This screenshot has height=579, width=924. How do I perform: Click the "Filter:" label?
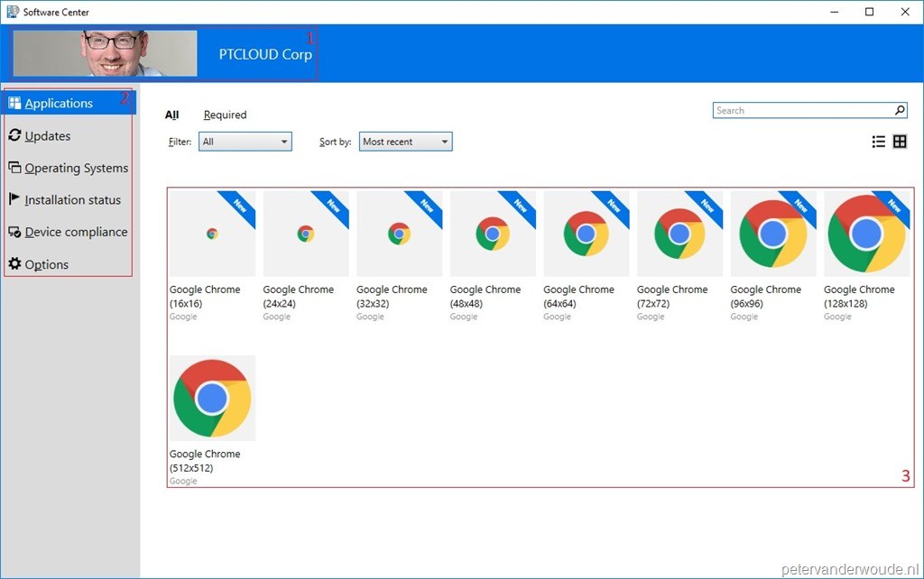pyautogui.click(x=180, y=142)
